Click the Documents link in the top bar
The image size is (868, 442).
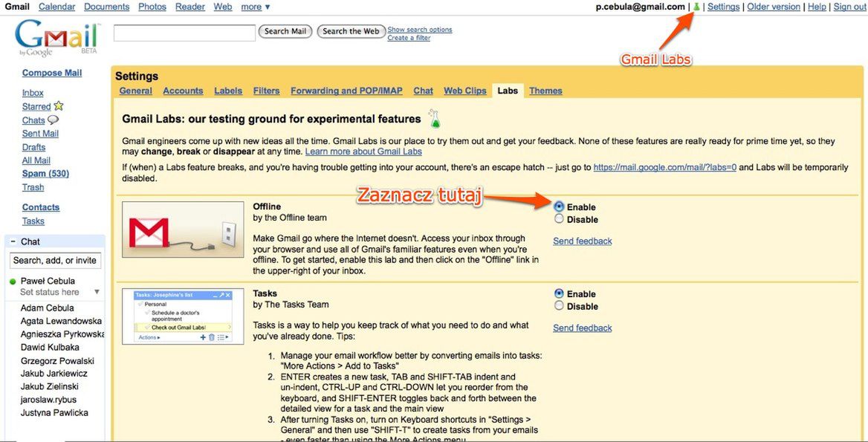point(107,7)
